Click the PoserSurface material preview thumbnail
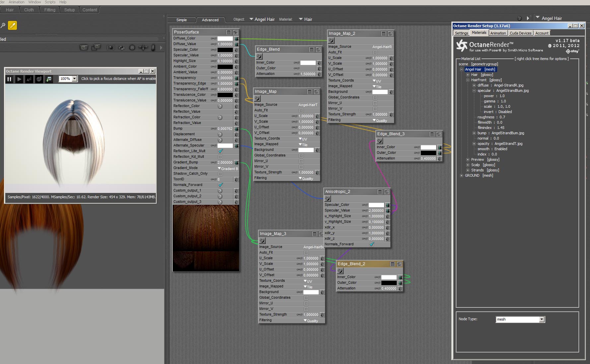590x364 pixels. coord(206,238)
